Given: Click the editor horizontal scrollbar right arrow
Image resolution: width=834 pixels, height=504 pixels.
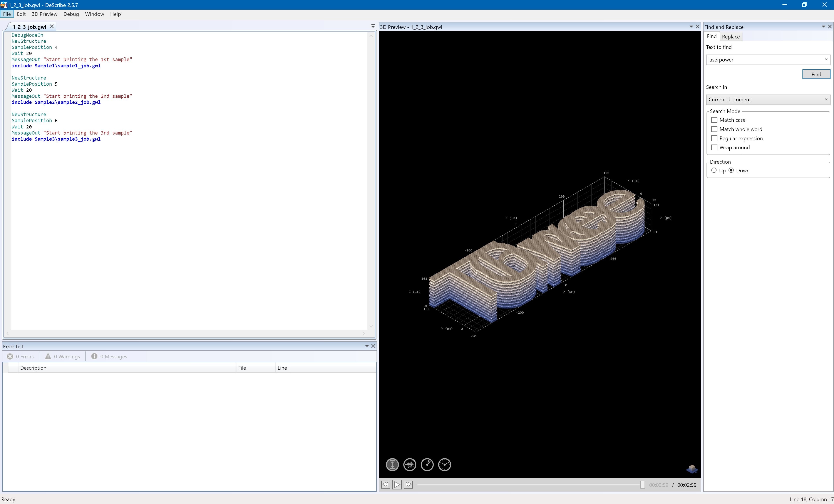Looking at the screenshot, I should (364, 334).
